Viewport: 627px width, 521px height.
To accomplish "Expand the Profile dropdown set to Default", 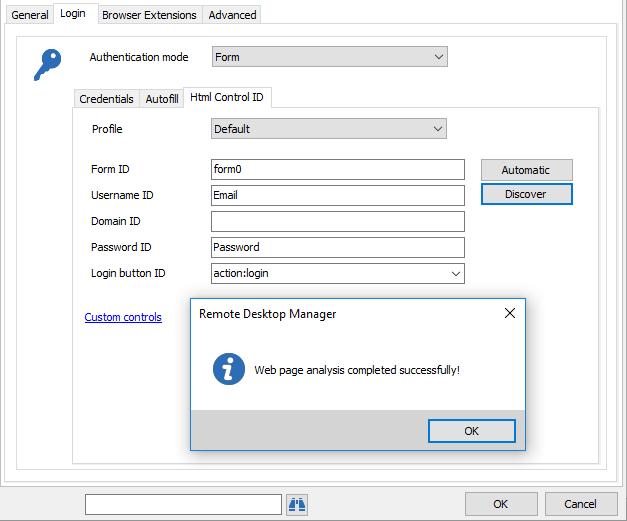I will (329, 129).
